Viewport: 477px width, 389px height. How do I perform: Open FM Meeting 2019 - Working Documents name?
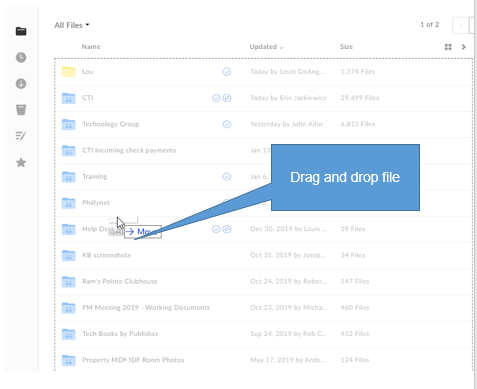click(x=146, y=308)
